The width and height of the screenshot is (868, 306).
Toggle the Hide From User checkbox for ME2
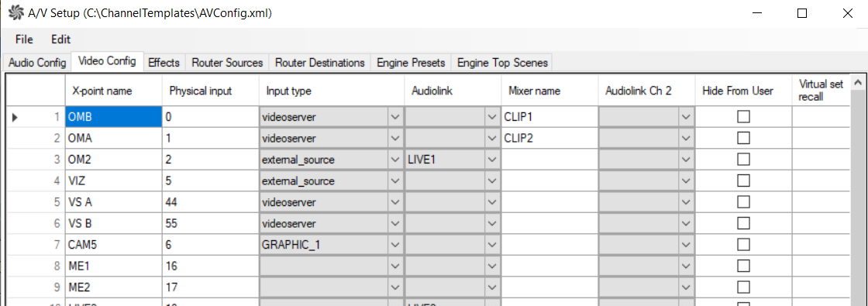coord(743,287)
